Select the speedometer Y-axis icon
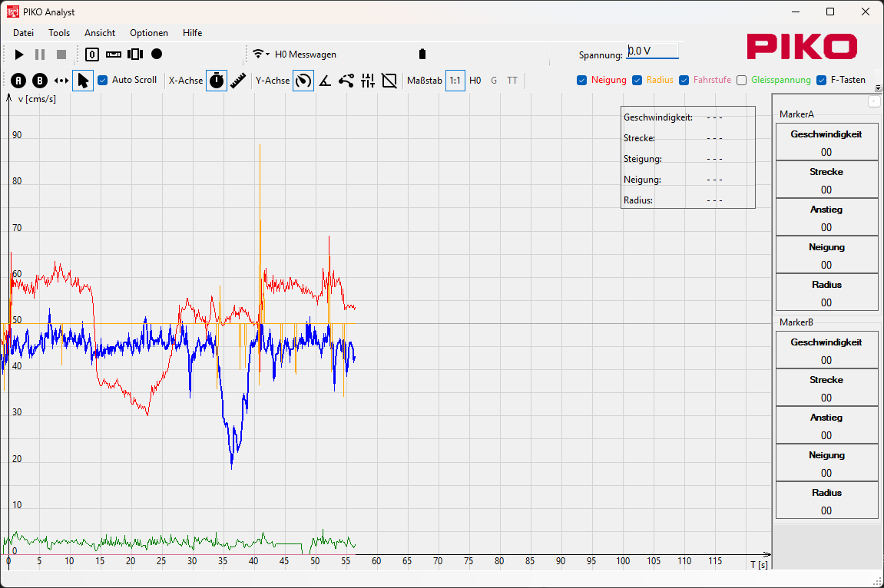 303,81
